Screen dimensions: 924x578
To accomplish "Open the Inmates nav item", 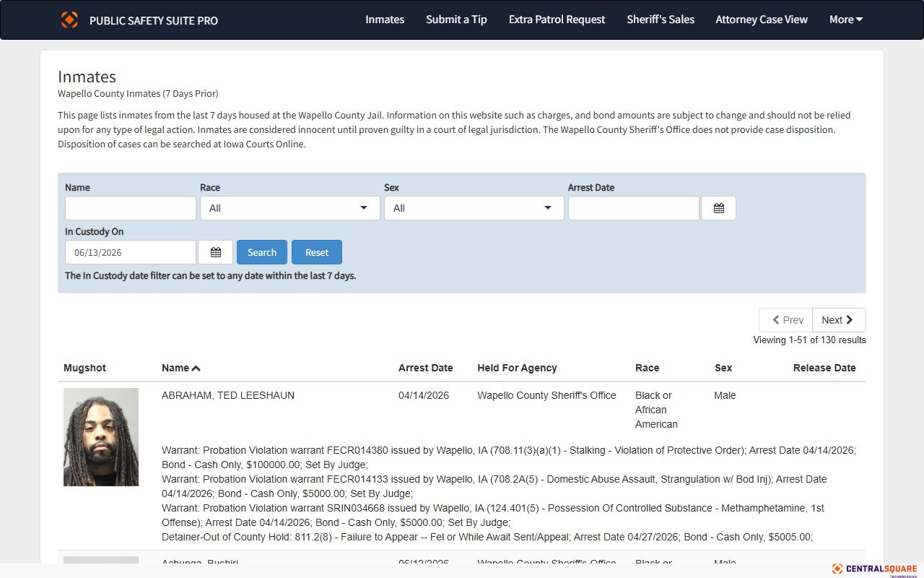I will (385, 20).
